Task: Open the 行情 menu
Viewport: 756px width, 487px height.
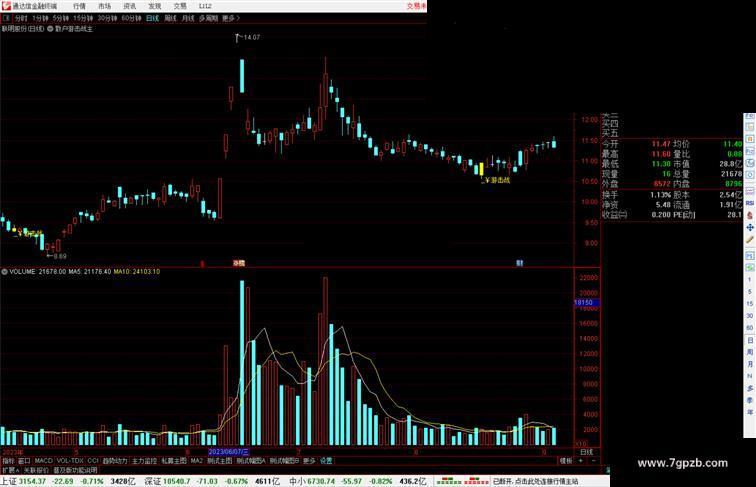Action: coord(79,6)
